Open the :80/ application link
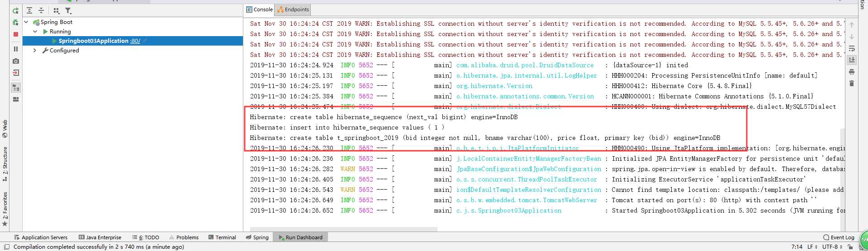 (135, 41)
